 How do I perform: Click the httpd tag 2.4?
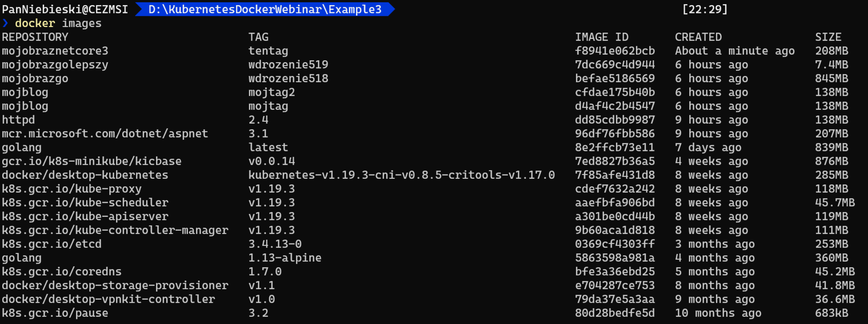(258, 120)
